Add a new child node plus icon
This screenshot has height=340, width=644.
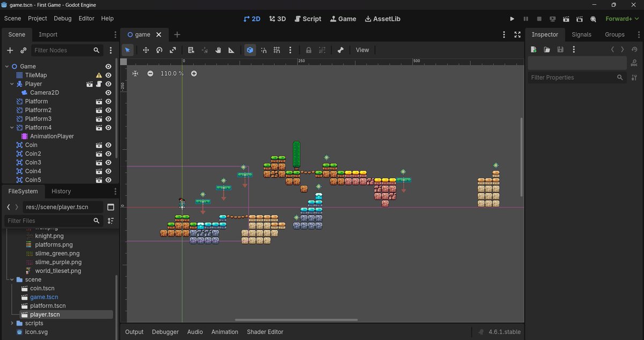click(x=10, y=50)
